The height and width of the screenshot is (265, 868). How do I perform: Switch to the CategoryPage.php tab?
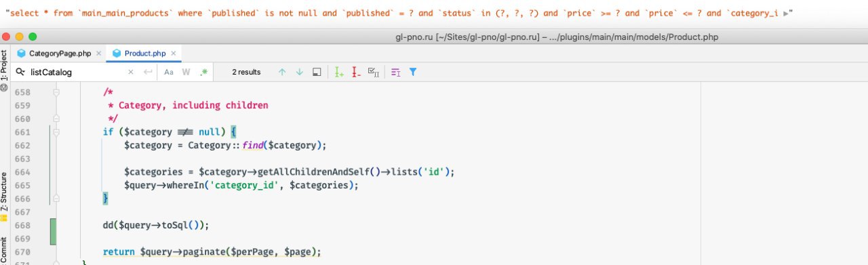point(60,53)
